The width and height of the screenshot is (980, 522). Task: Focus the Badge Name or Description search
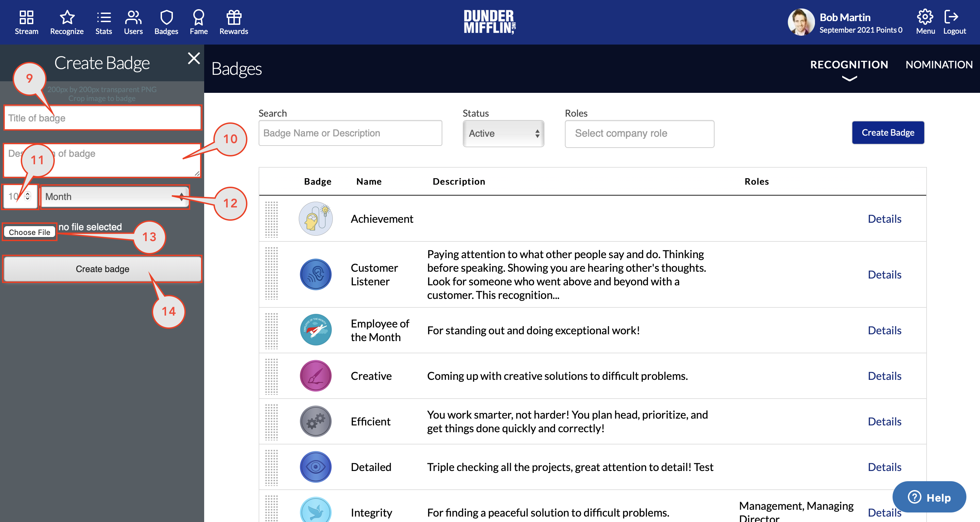350,133
